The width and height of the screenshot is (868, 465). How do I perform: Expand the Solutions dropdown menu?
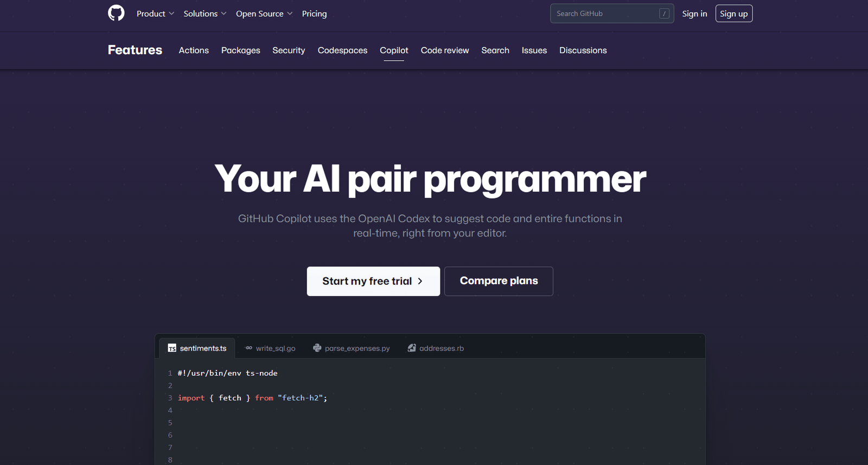[205, 14]
